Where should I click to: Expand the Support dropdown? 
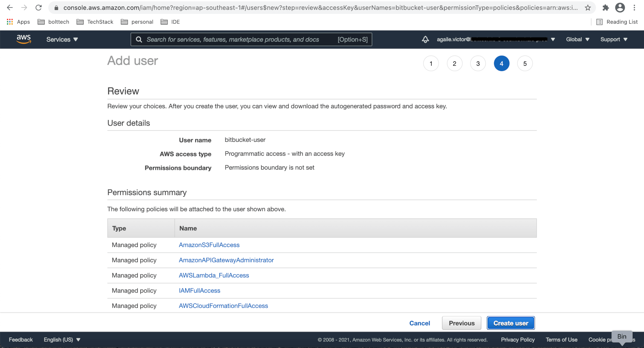pos(613,39)
